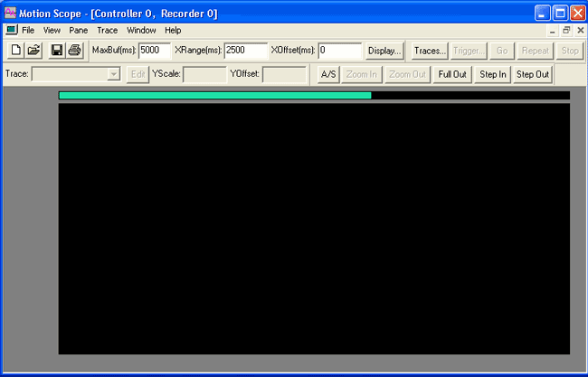
Task: Click the green buffer range bar
Action: pos(215,96)
